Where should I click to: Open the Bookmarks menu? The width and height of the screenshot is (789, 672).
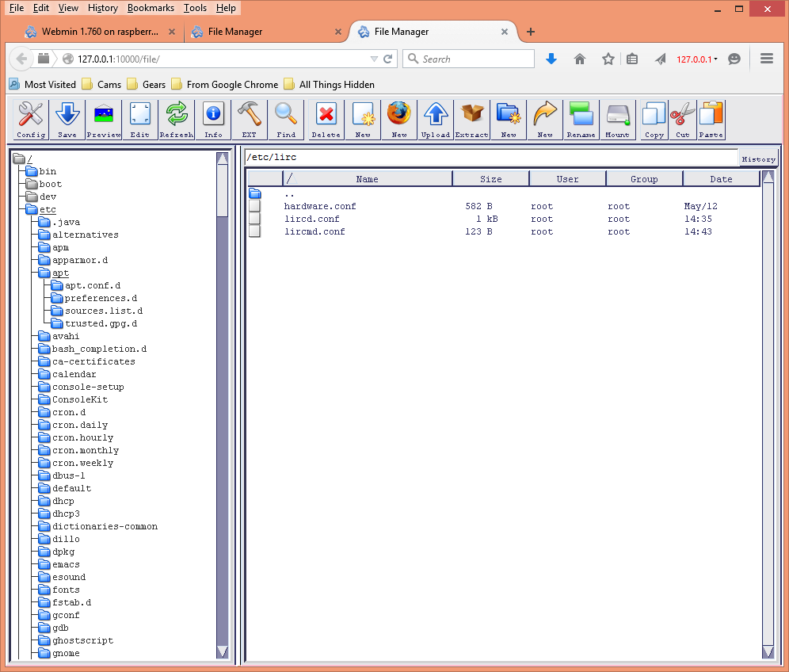(x=151, y=8)
